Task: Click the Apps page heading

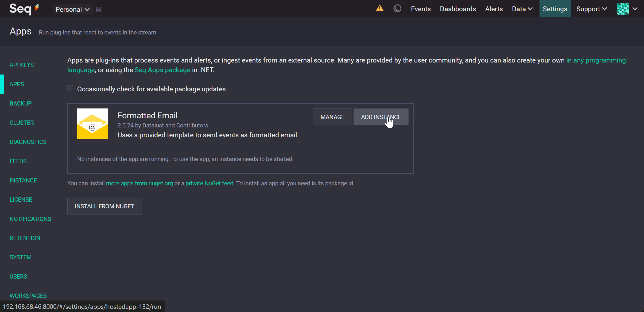Action: [x=21, y=31]
